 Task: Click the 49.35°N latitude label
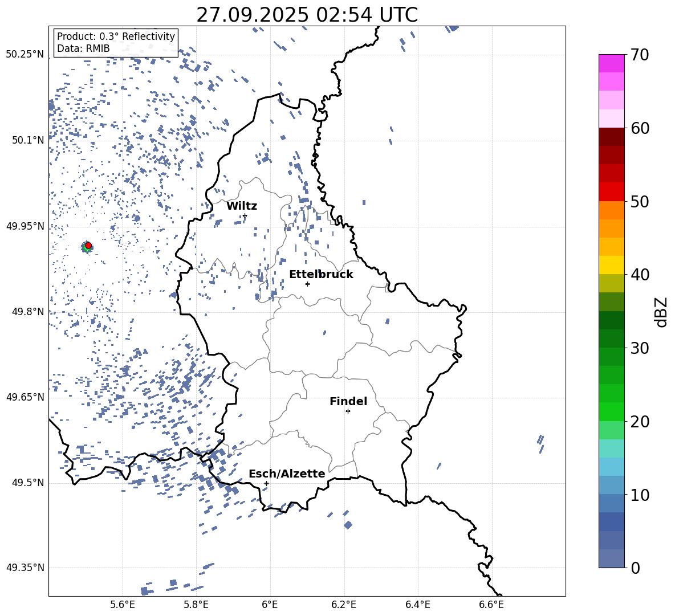(25, 568)
